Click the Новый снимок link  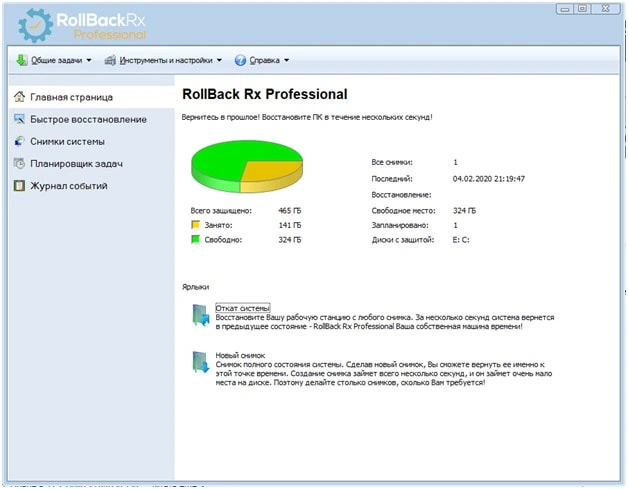240,355
